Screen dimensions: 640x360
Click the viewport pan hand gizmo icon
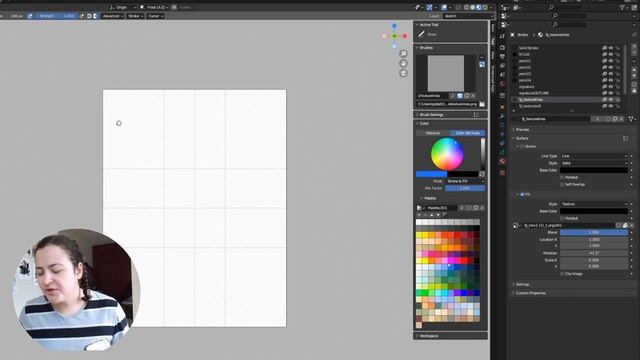[403, 63]
